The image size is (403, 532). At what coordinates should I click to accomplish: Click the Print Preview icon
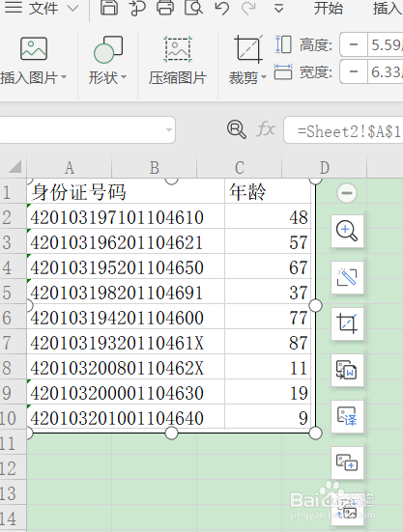193,7
